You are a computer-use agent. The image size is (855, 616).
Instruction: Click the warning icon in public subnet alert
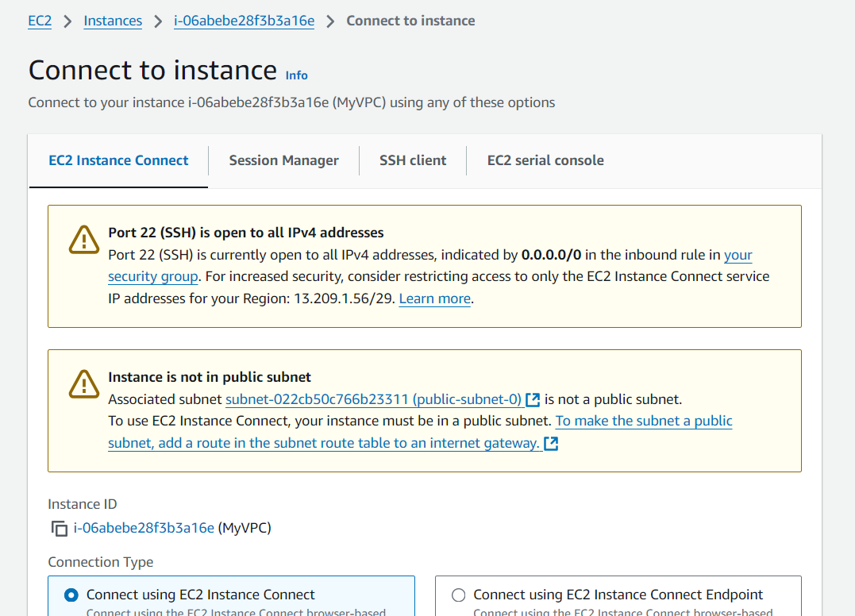coord(84,384)
